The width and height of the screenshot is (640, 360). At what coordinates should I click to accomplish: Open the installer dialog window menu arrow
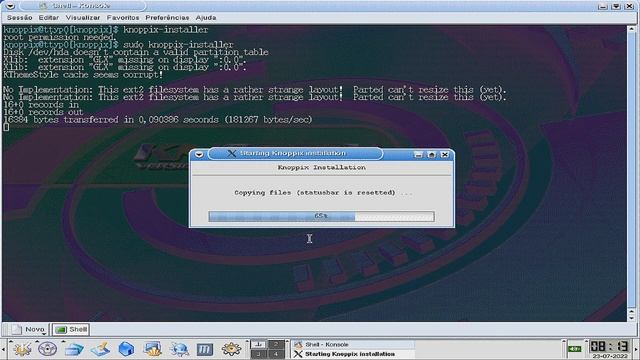tap(199, 154)
